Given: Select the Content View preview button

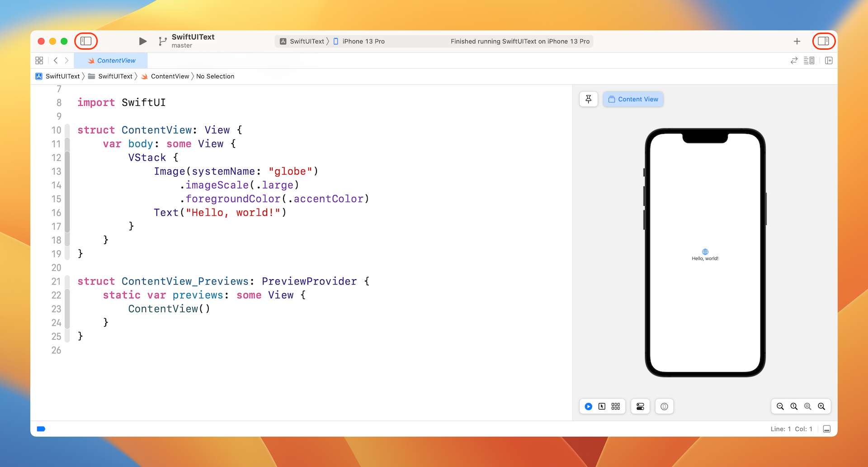Looking at the screenshot, I should coord(633,99).
